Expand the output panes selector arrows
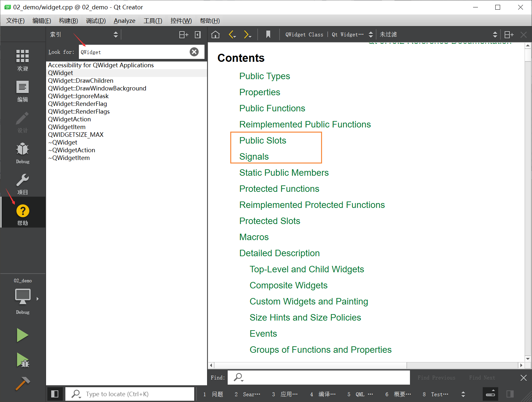532x402 pixels. point(463,394)
